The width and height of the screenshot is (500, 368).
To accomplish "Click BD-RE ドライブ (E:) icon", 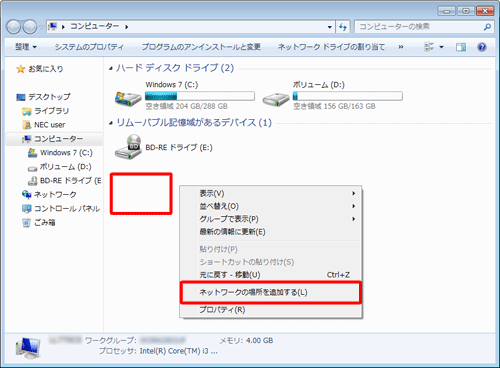I will (x=128, y=147).
